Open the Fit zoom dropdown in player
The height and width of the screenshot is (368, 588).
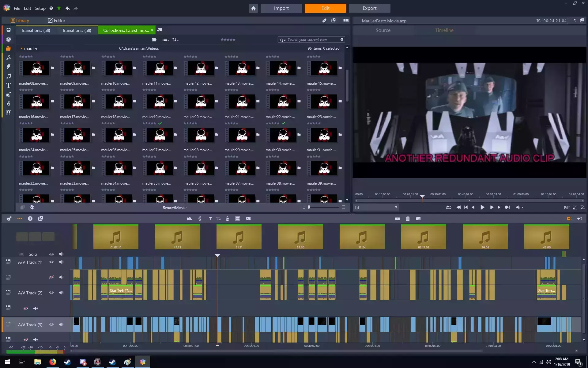[376, 208]
